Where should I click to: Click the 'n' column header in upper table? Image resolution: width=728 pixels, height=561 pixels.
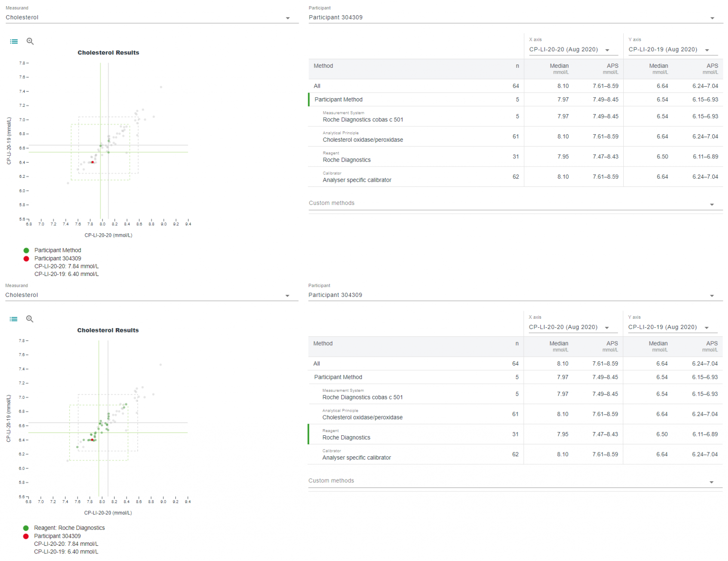tap(518, 66)
